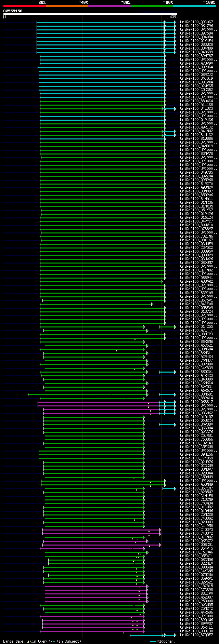The image size is (219, 644).
Task: Click hit label UniRef100_Q0V3B0
Action: (196, 425)
